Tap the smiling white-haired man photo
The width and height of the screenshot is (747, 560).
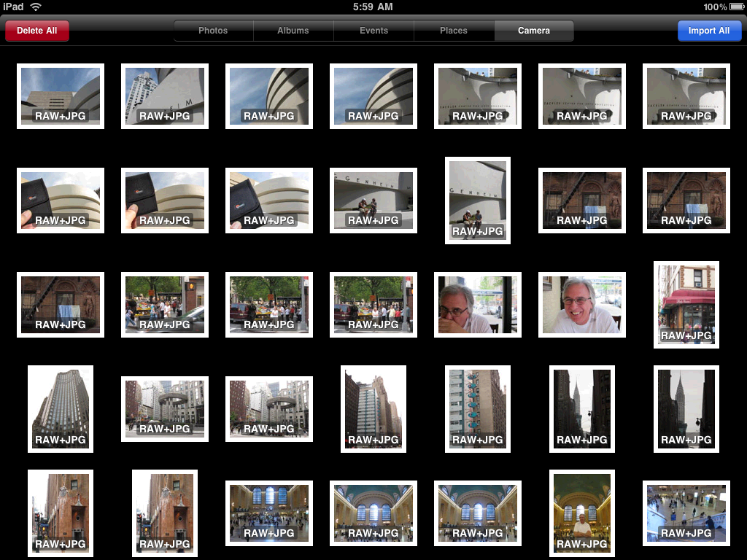click(582, 305)
